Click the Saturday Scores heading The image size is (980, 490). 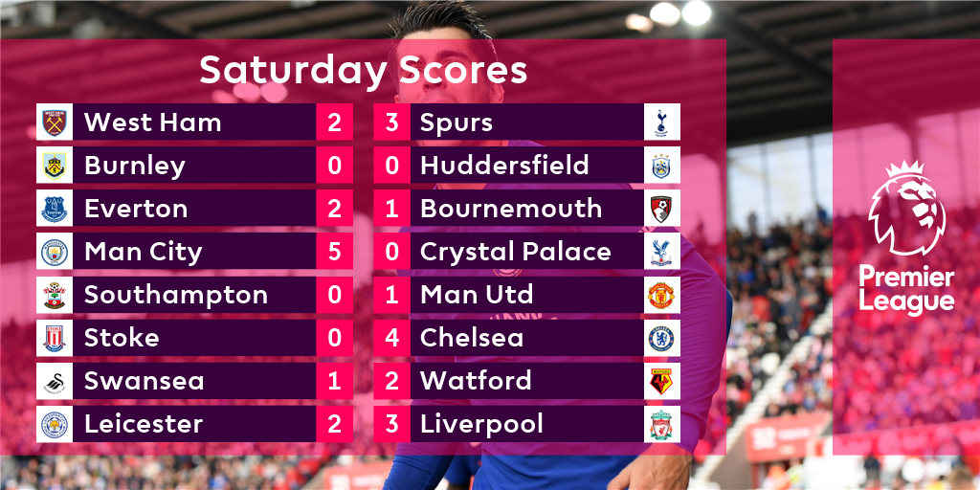pos(363,71)
